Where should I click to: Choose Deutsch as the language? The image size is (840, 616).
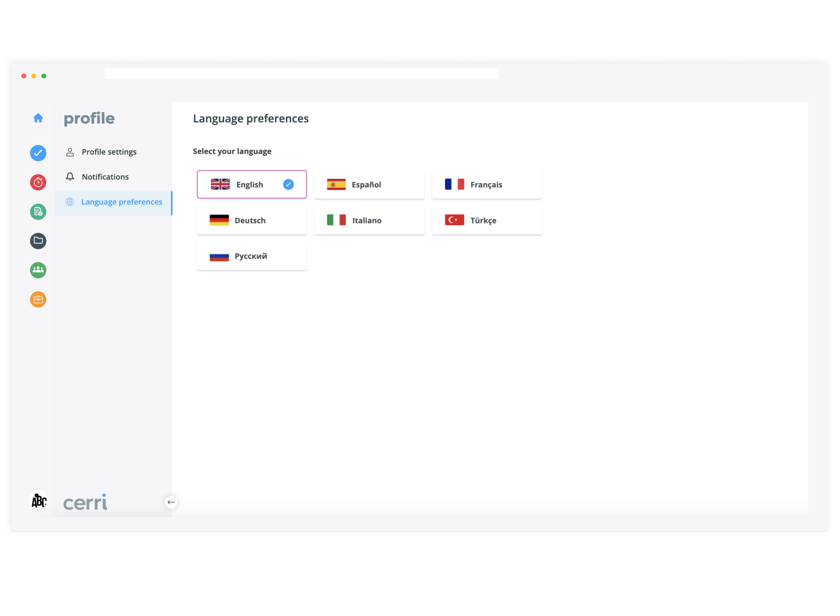tap(252, 220)
